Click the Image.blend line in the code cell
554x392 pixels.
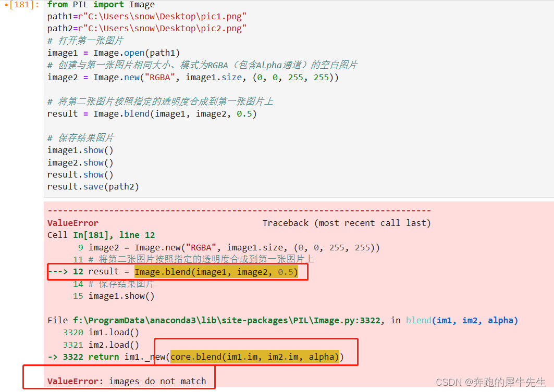coord(152,114)
